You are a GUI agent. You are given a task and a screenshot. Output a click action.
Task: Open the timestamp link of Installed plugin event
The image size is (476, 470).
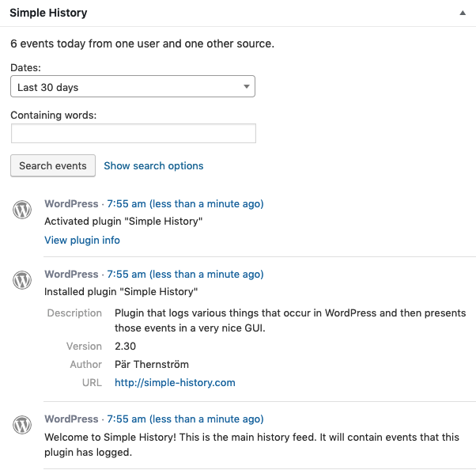click(x=185, y=275)
